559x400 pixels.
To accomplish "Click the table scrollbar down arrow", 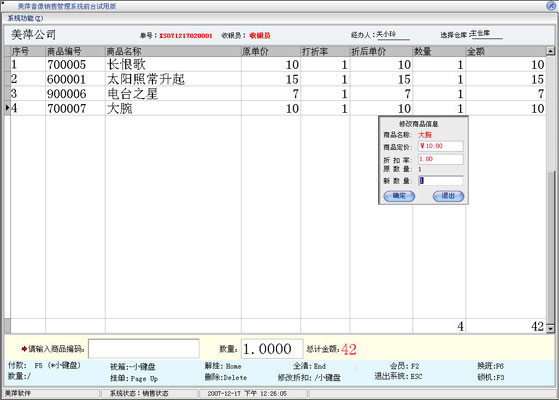I will click(x=550, y=328).
